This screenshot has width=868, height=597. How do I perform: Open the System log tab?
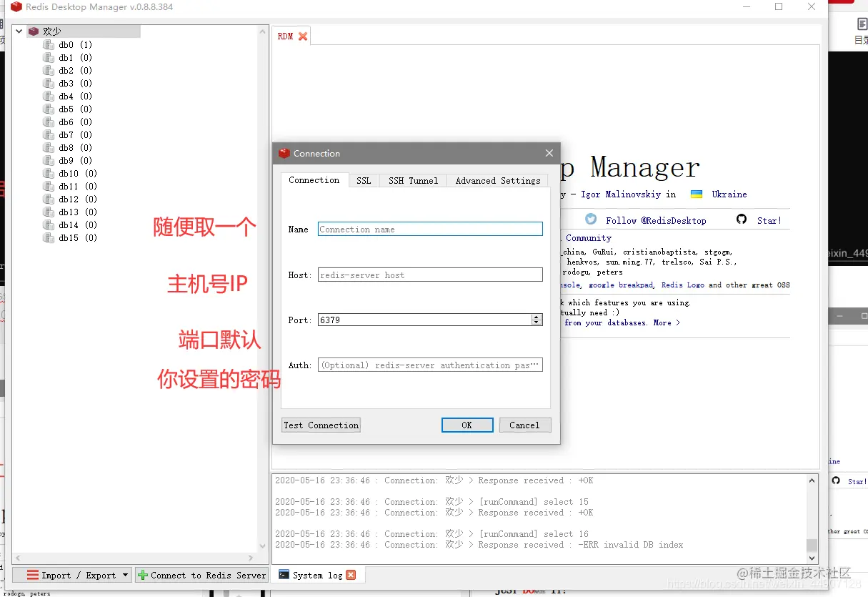pos(317,575)
